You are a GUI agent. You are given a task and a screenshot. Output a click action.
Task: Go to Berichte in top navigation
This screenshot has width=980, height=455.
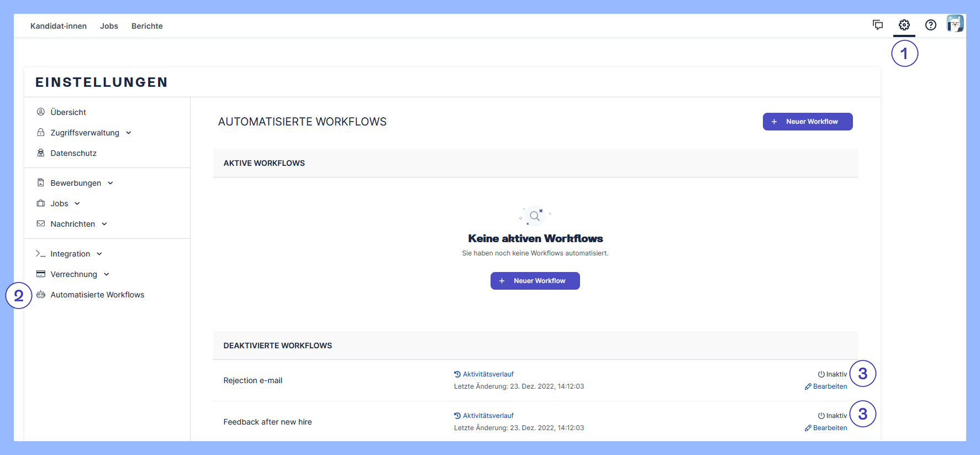tap(147, 26)
